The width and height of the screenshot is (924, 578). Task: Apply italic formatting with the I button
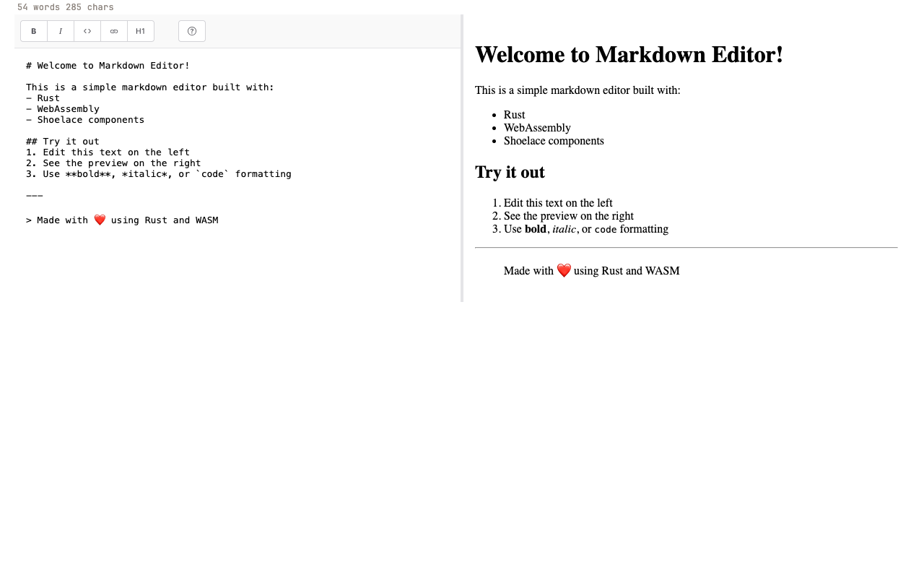pyautogui.click(x=61, y=31)
